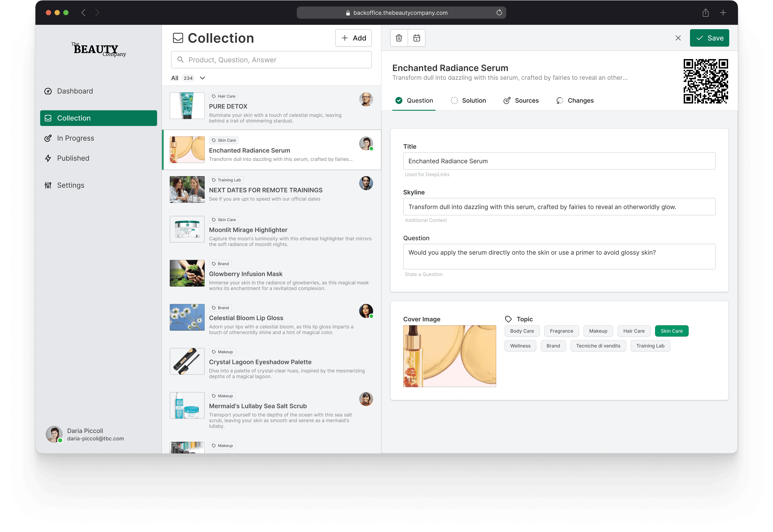
Task: Delete the entry using the trash icon
Action: [x=399, y=38]
